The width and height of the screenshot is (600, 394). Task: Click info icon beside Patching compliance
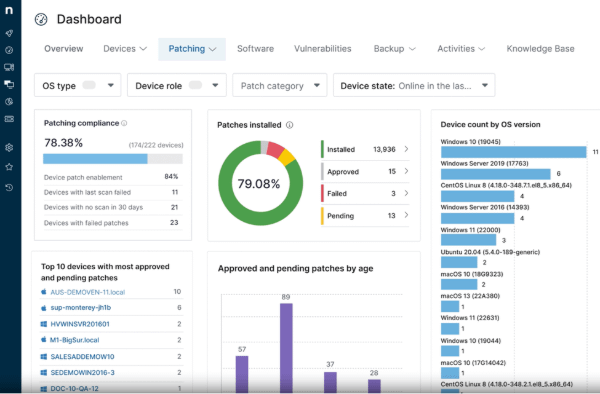pyautogui.click(x=124, y=123)
